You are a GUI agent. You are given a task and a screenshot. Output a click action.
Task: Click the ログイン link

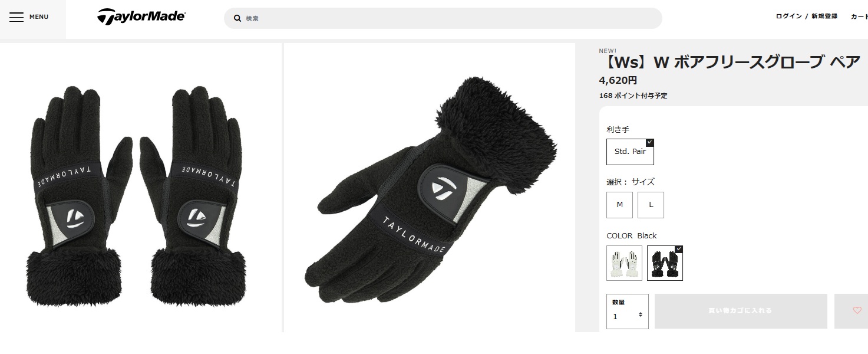788,17
